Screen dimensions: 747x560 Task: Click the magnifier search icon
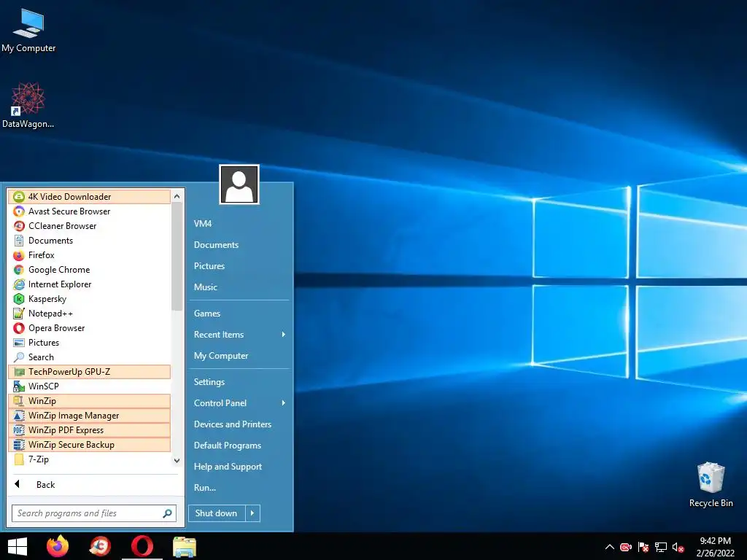(x=167, y=513)
